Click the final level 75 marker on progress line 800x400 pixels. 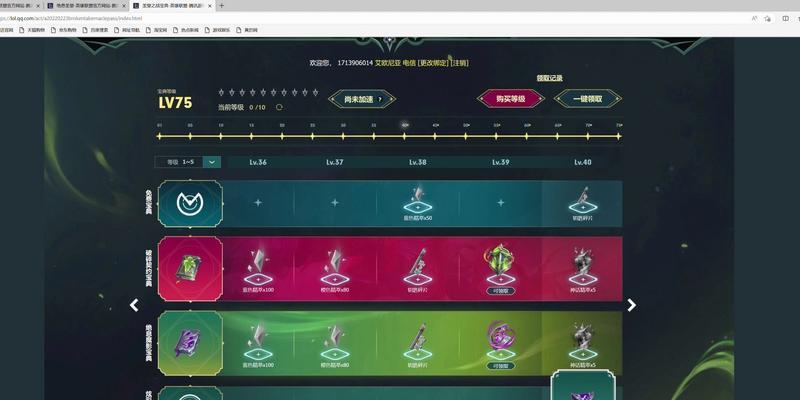pyautogui.click(x=618, y=136)
